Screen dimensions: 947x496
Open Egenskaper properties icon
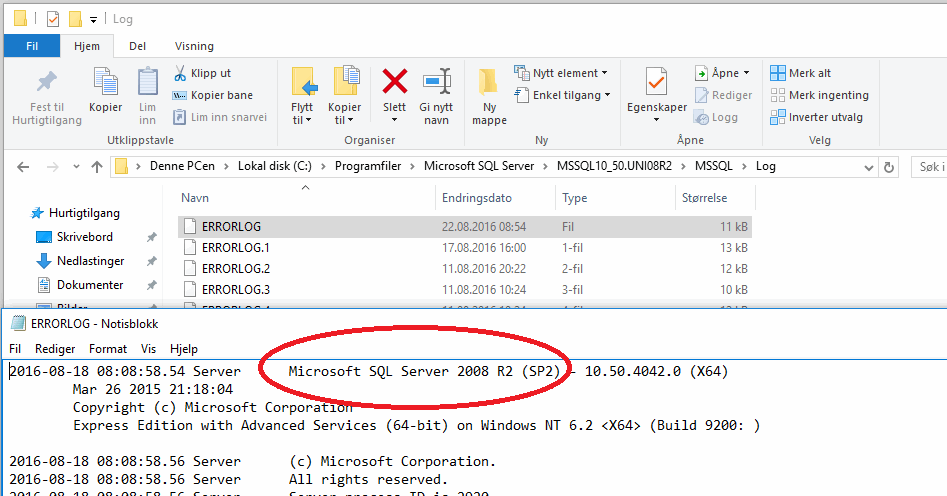click(656, 82)
